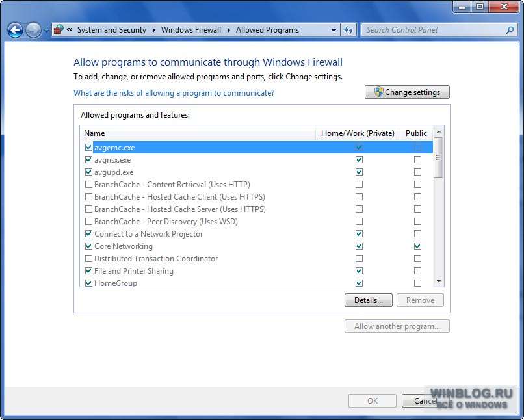Toggle the HomeGroup name checkbox
The image size is (524, 420).
[x=88, y=283]
